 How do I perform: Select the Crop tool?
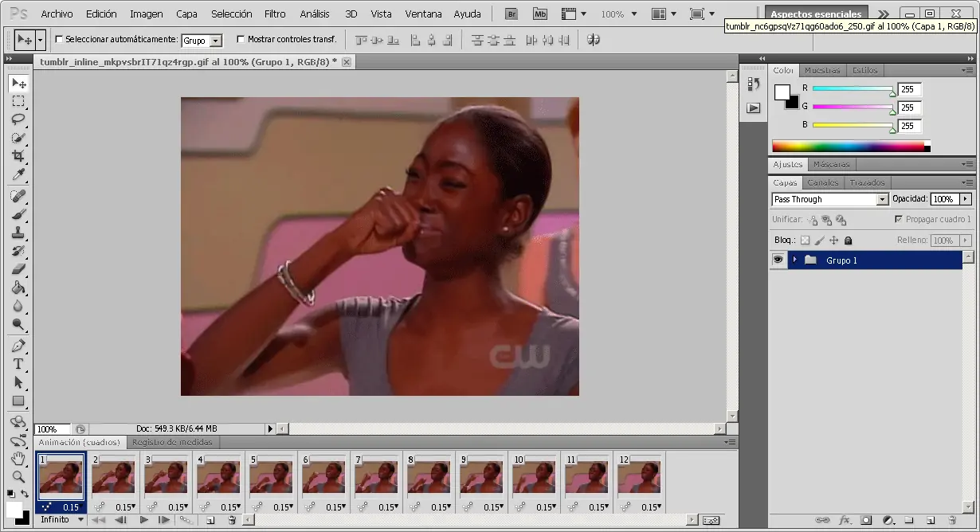point(18,156)
